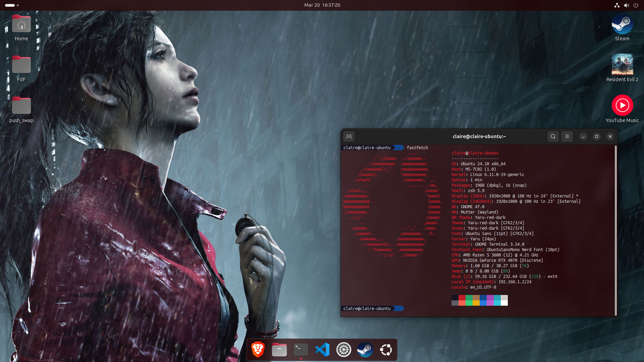Open a new terminal tab
The image size is (644, 362).
[349, 136]
